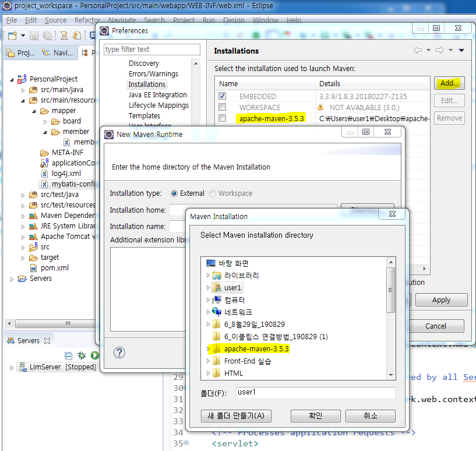Select Java EE Integration preference page

[157, 95]
